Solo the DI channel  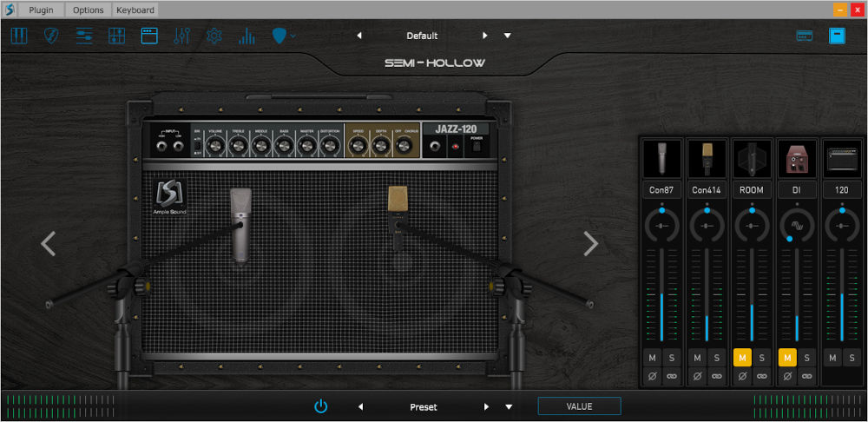[806, 358]
